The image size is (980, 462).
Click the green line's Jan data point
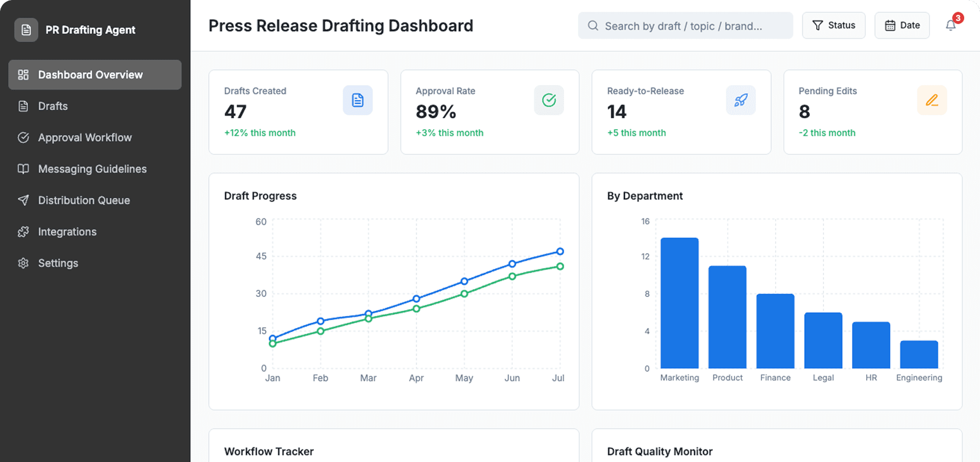pyautogui.click(x=272, y=344)
